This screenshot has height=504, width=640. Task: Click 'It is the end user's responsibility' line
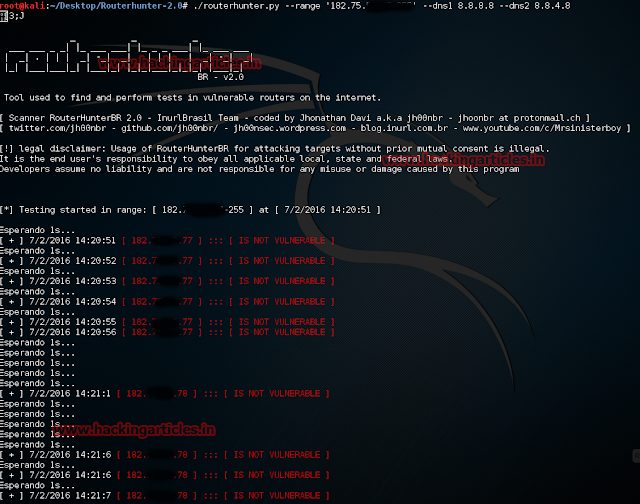tap(226, 159)
